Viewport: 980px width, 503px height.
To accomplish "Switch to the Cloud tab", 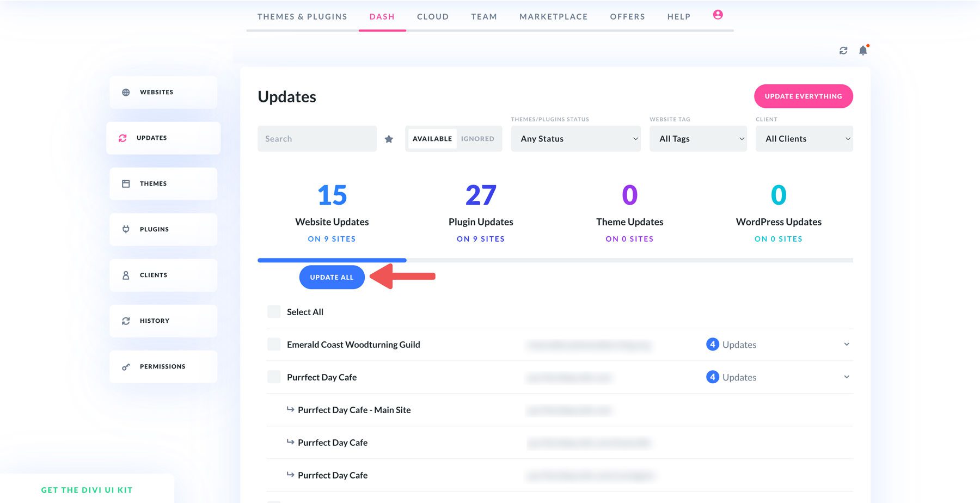I will tap(432, 16).
